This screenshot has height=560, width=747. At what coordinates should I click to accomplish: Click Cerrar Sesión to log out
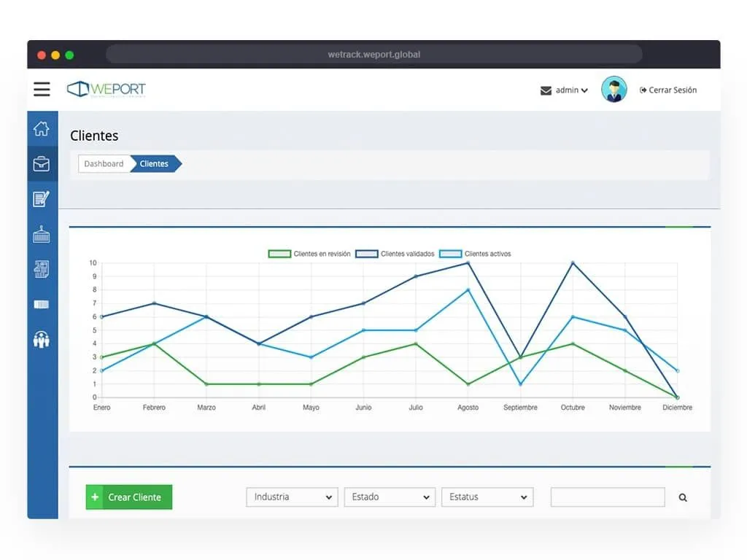tap(667, 90)
